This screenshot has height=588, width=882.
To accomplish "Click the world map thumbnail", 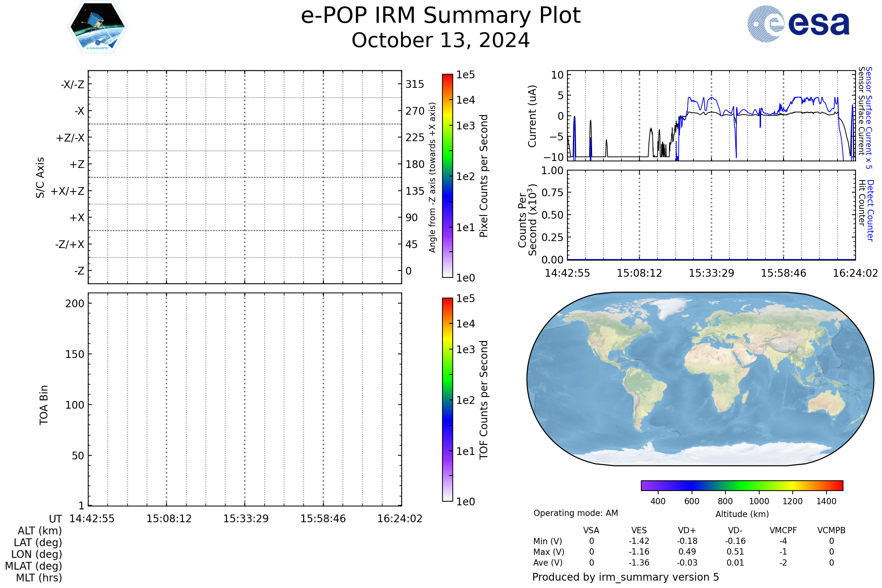I will [x=700, y=379].
